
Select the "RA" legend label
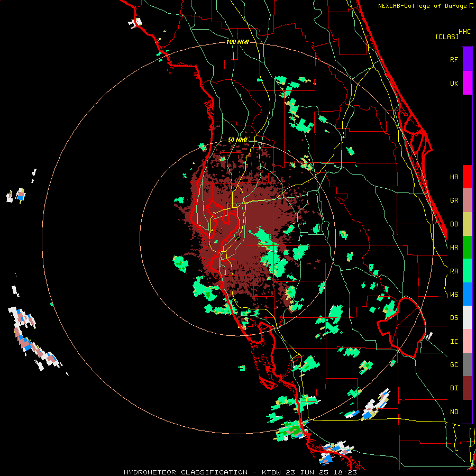coord(454,271)
